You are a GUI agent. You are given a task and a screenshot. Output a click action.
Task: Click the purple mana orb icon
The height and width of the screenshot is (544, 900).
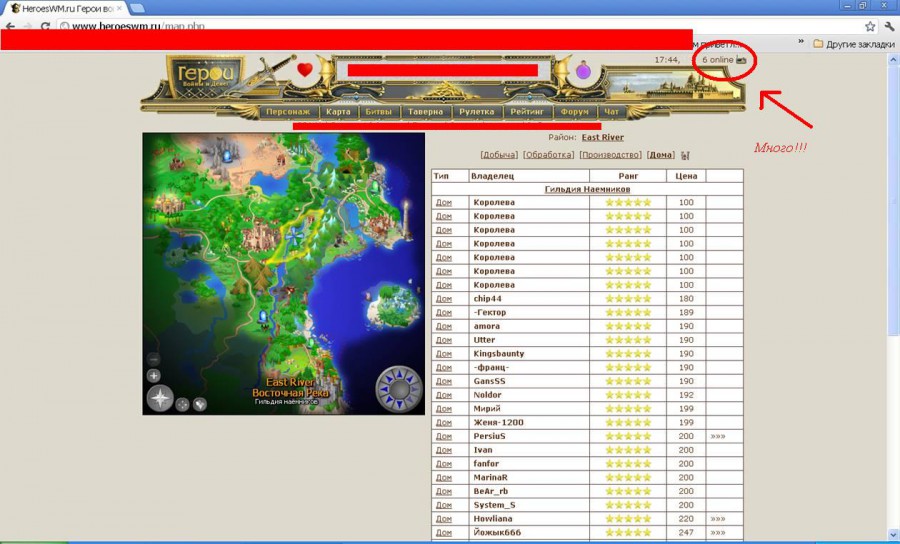point(583,71)
